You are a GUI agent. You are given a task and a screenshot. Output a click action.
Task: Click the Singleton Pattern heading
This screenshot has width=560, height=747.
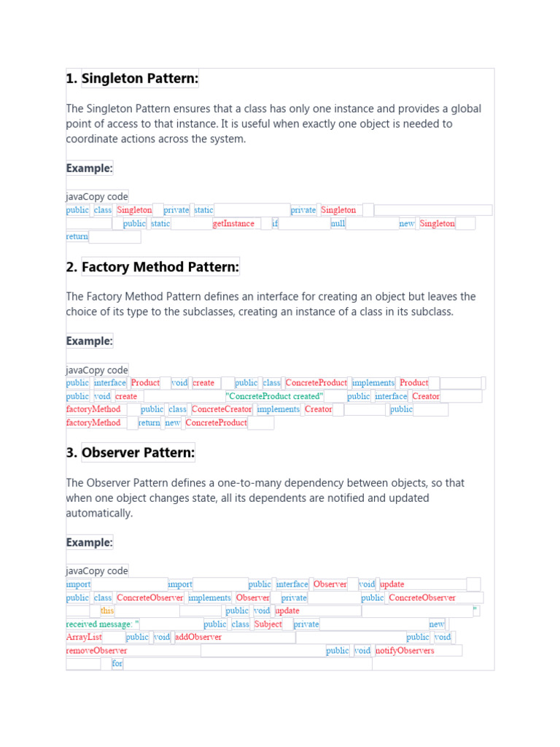click(x=140, y=79)
